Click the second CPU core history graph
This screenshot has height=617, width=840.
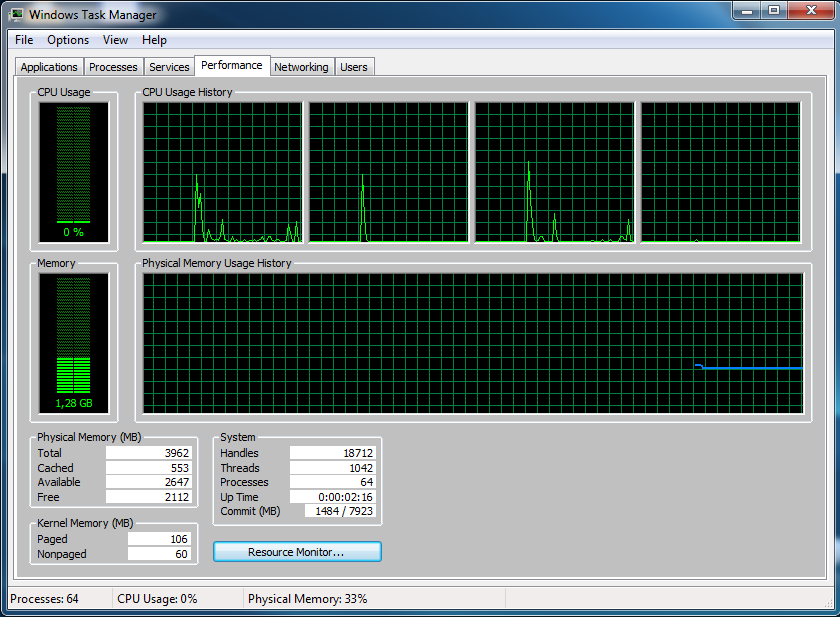tap(388, 172)
